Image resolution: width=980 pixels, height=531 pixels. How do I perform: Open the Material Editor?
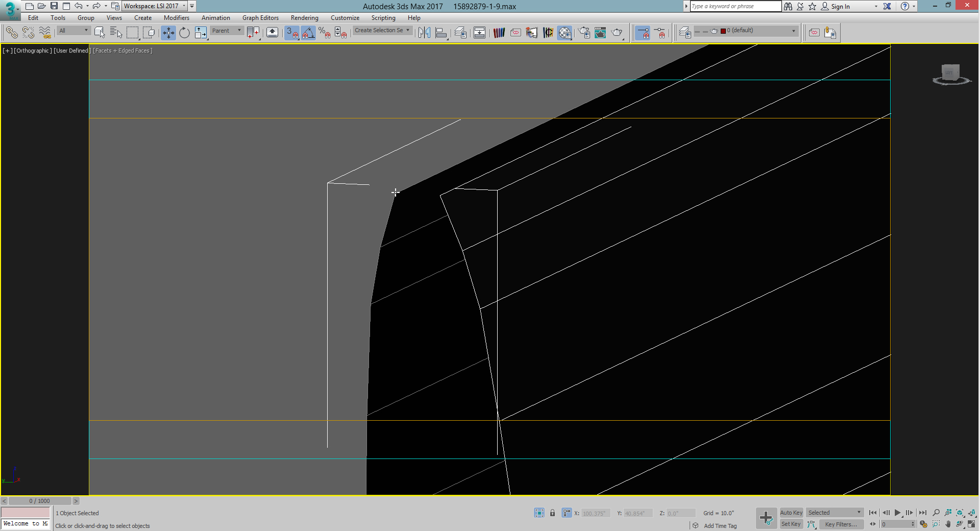point(564,32)
